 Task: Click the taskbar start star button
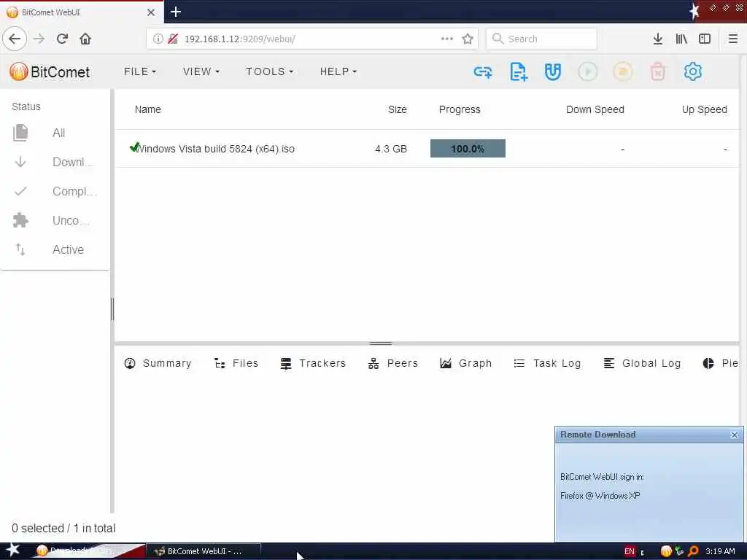(x=12, y=550)
